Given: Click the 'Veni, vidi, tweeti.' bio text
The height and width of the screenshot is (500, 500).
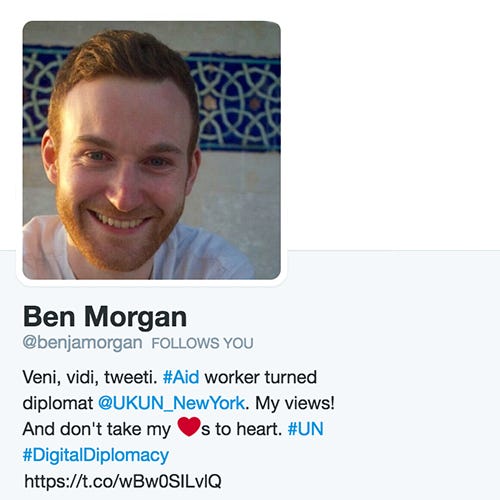Looking at the screenshot, I should pyautogui.click(x=90, y=377).
